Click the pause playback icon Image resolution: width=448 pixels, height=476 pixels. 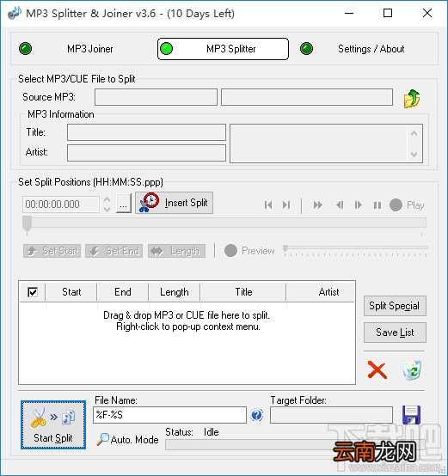pos(377,205)
